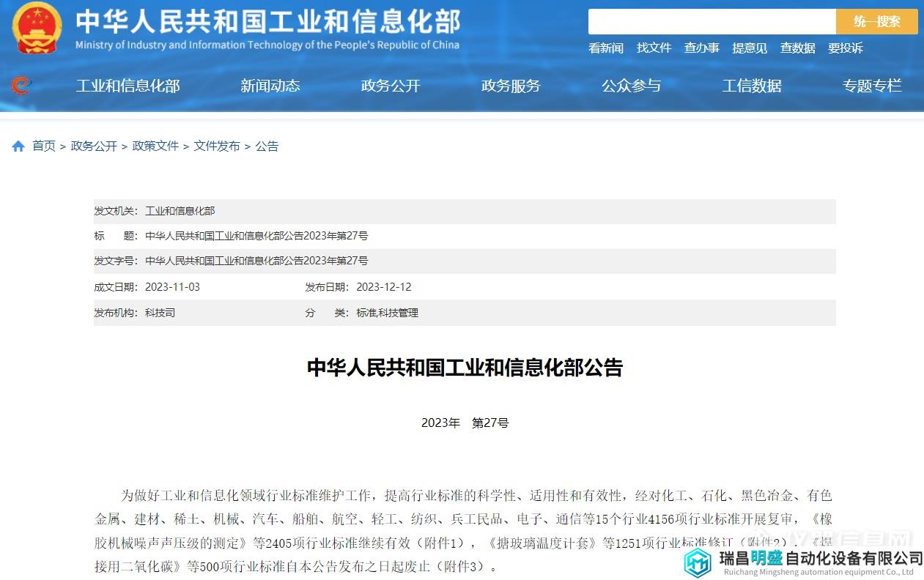Open the 提意见 feedback shortcut
924x580 pixels.
(750, 48)
